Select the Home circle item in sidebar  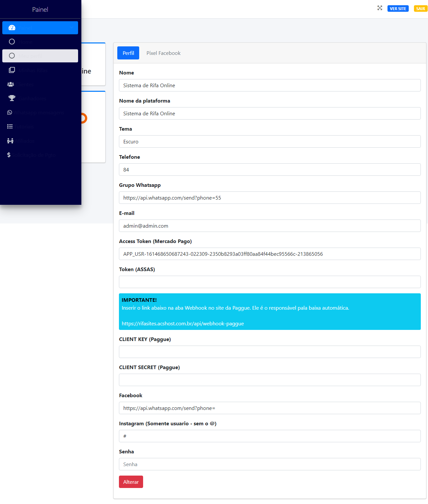click(x=12, y=42)
